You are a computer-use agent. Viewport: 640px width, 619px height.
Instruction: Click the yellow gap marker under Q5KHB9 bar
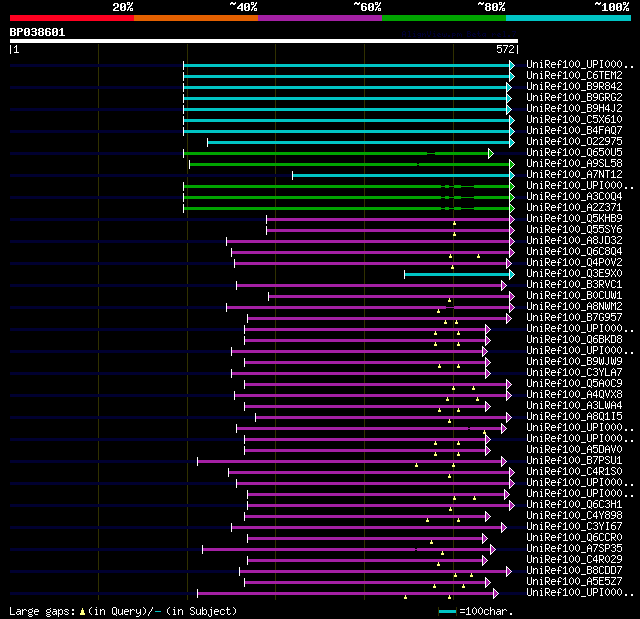pyautogui.click(x=454, y=224)
